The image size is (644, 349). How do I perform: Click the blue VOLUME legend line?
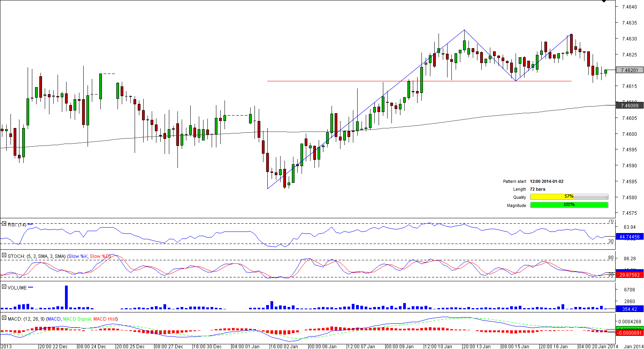click(x=31, y=288)
